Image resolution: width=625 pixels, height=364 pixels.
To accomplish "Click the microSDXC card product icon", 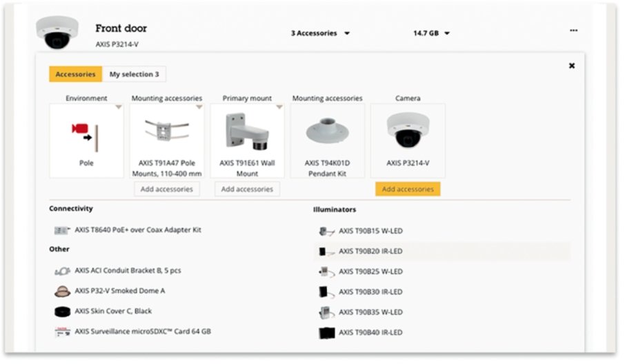I will pos(62,332).
